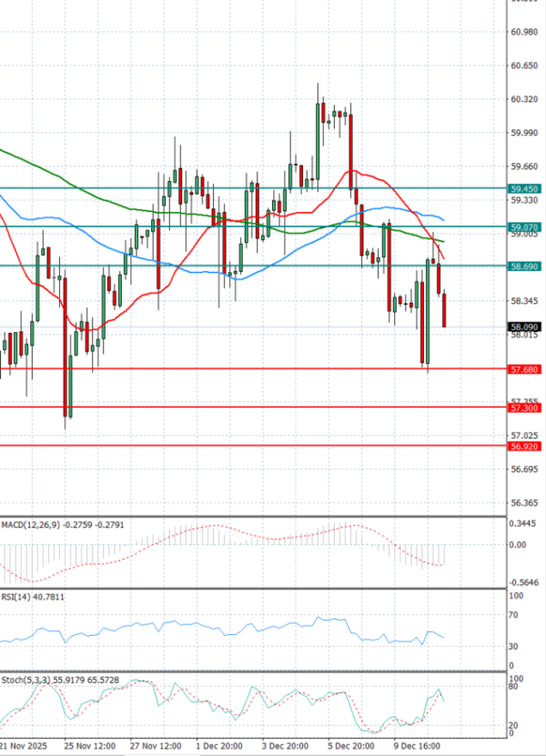
Task: Select the 1 Dec 20:00 time label
Action: coord(219,743)
